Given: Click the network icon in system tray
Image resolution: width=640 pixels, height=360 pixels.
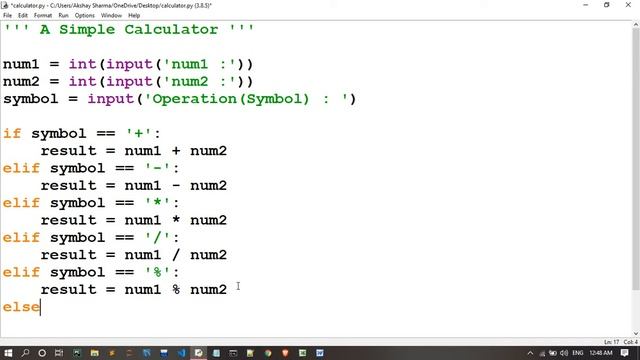Looking at the screenshot, I should click(x=542, y=353).
